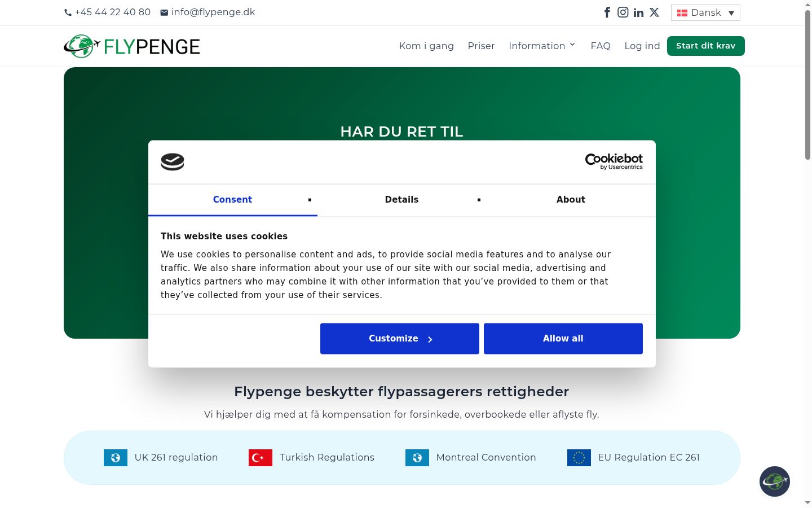
Task: Call the +45 44 22 40 80 link
Action: coord(113,12)
